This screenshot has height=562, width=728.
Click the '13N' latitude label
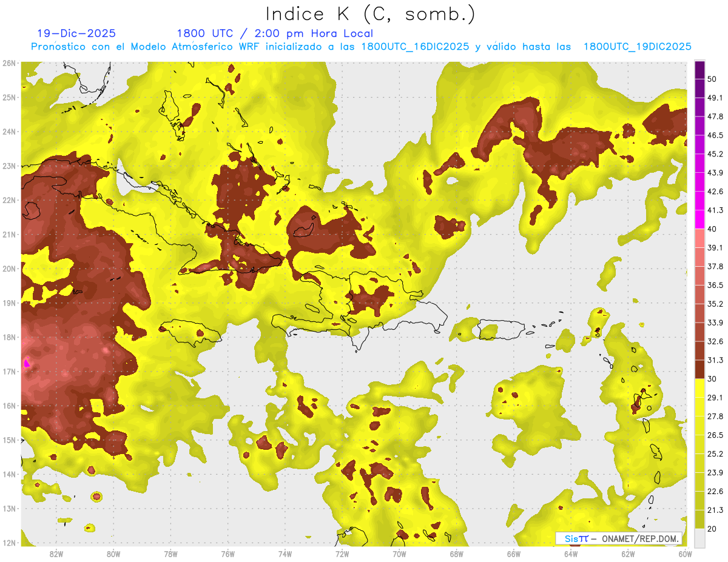[9, 508]
